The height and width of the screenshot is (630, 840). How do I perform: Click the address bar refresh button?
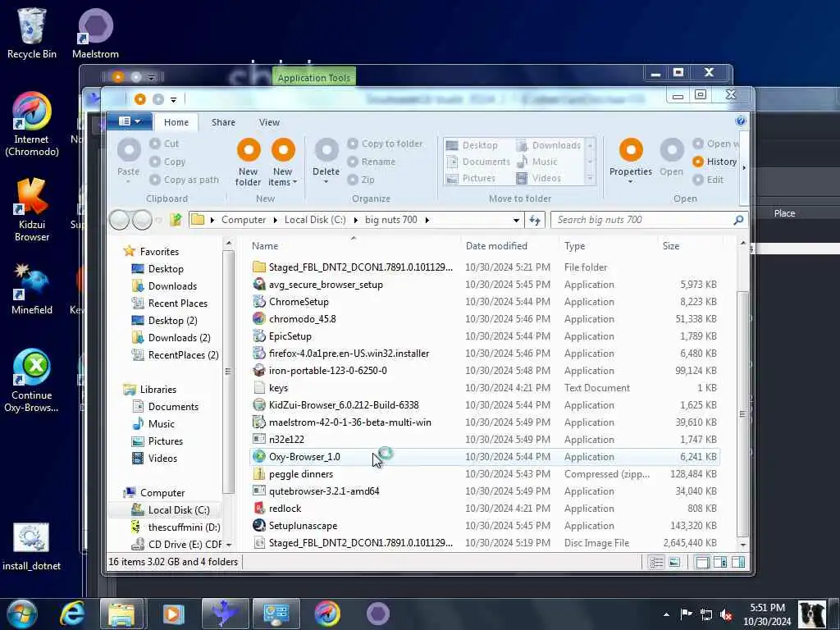(535, 220)
